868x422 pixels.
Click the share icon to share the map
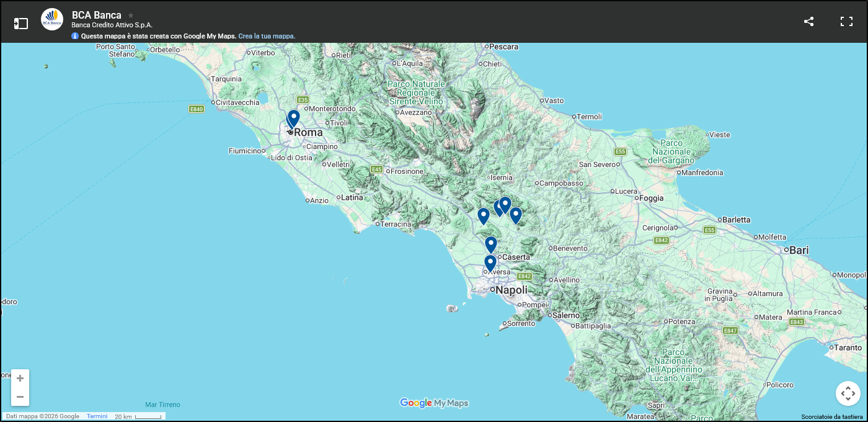pos(808,20)
